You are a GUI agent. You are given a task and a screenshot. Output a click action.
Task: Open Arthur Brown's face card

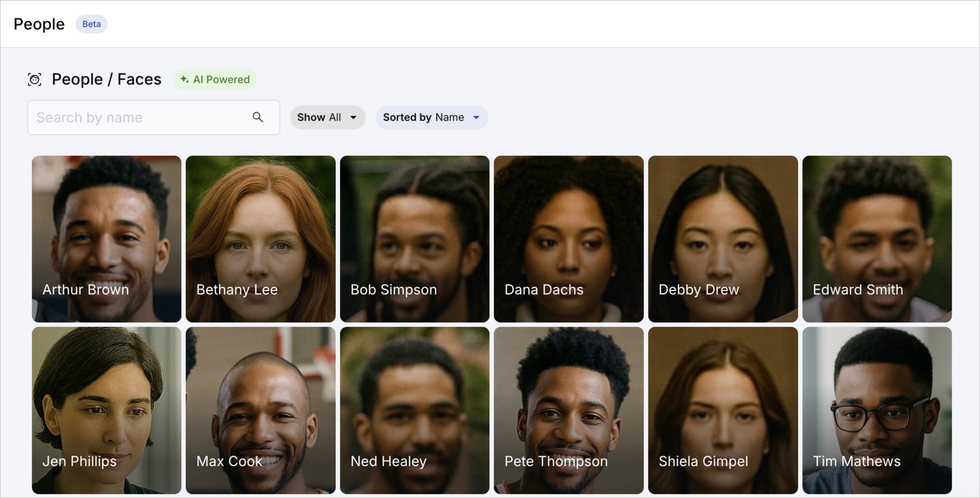[107, 239]
